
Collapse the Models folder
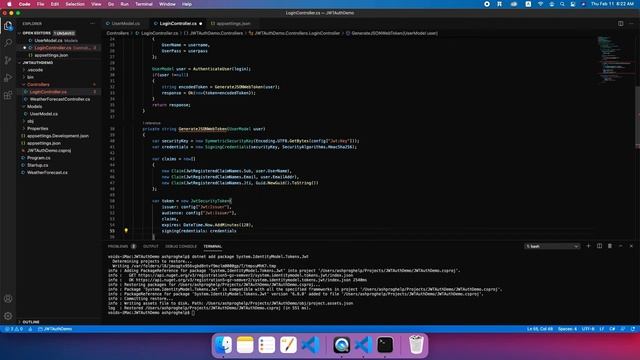pyautogui.click(x=34, y=107)
